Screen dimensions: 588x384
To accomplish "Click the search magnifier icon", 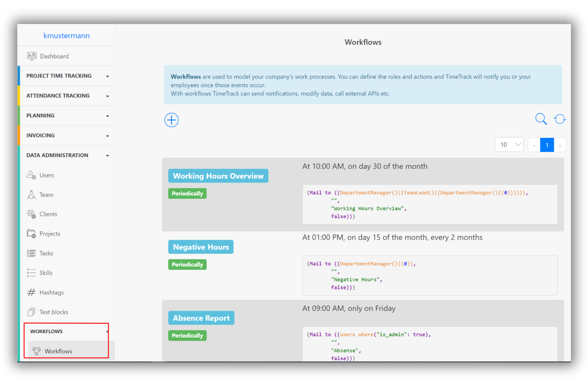I will click(x=541, y=119).
